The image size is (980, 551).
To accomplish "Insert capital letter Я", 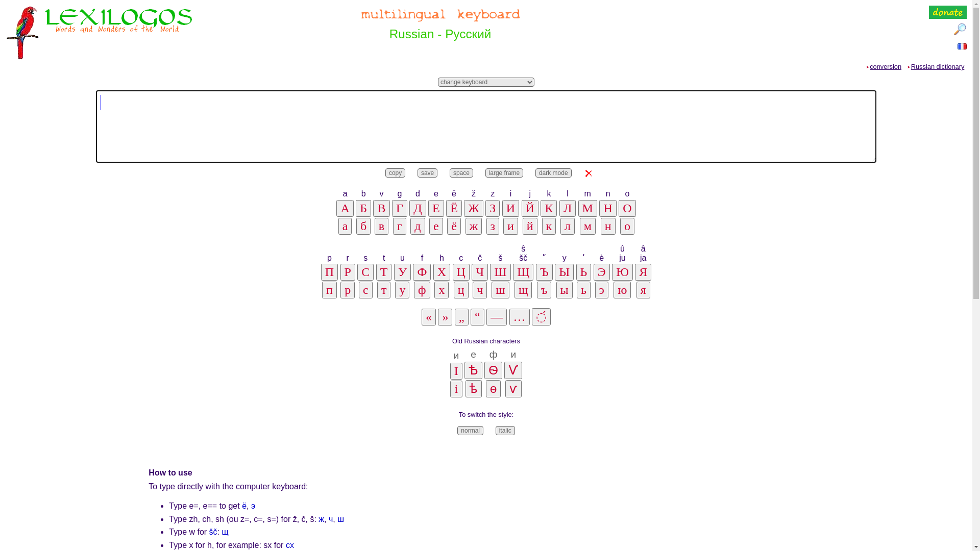I will 643,272.
